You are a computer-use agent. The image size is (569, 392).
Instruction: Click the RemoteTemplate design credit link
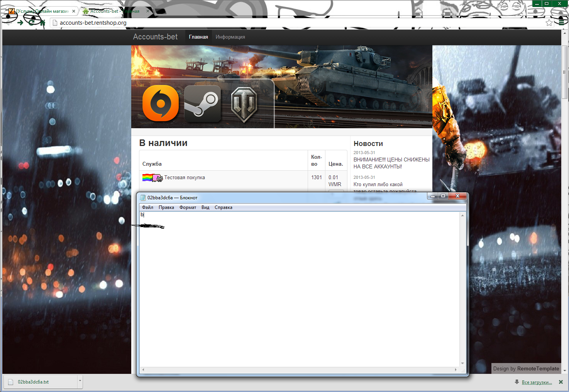pyautogui.click(x=538, y=368)
